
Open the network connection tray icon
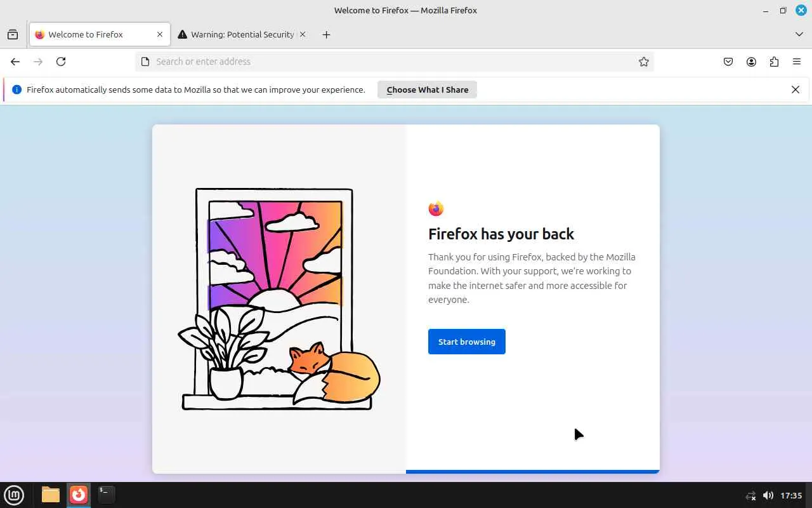point(751,495)
